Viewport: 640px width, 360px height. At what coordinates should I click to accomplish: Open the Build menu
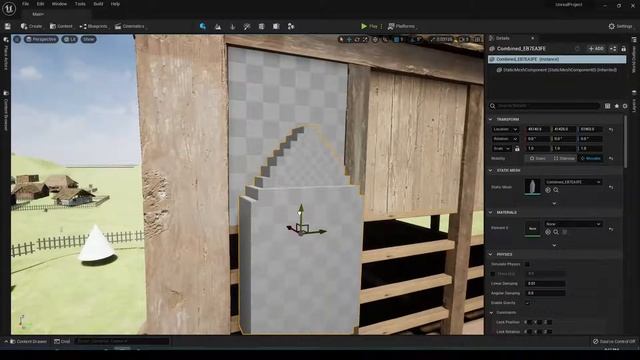[x=98, y=4]
